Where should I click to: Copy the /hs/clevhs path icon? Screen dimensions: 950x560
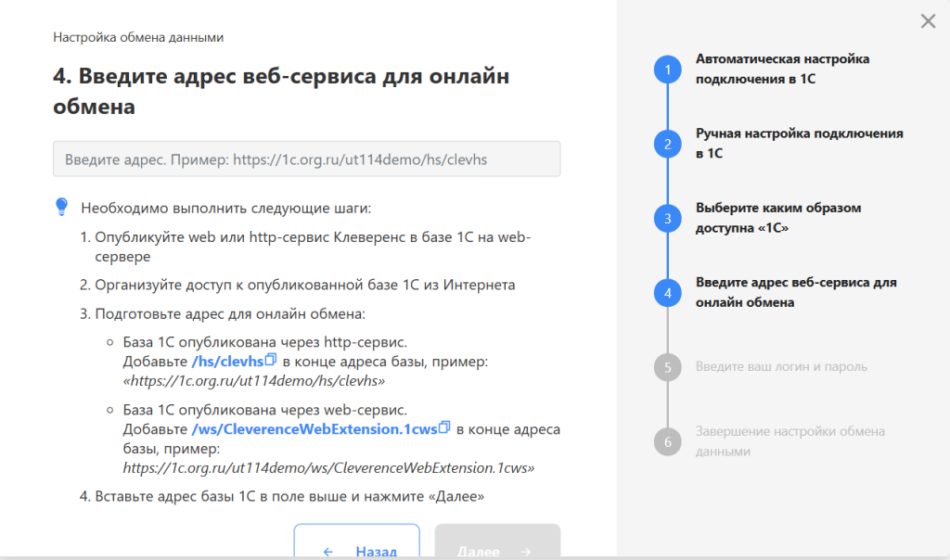click(271, 360)
